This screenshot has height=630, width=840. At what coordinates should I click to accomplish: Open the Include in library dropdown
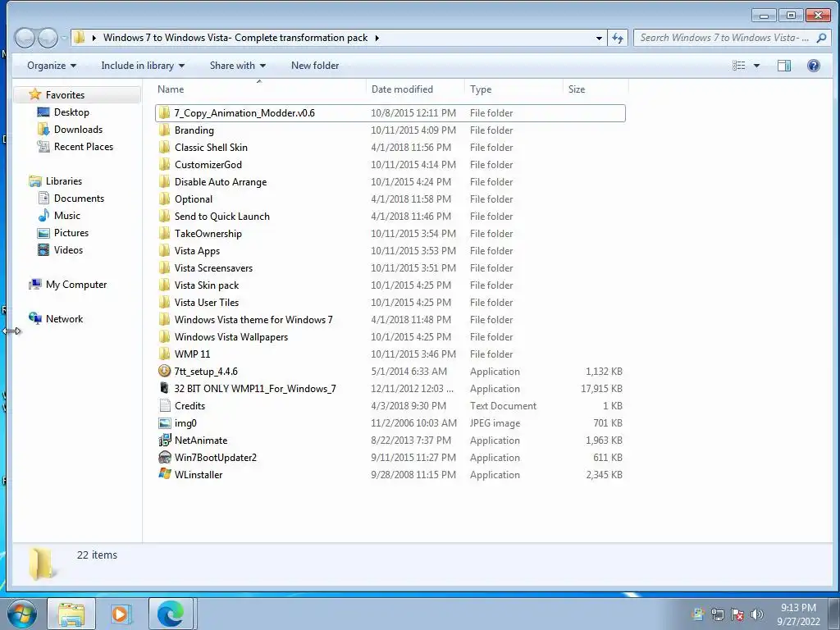pos(143,66)
